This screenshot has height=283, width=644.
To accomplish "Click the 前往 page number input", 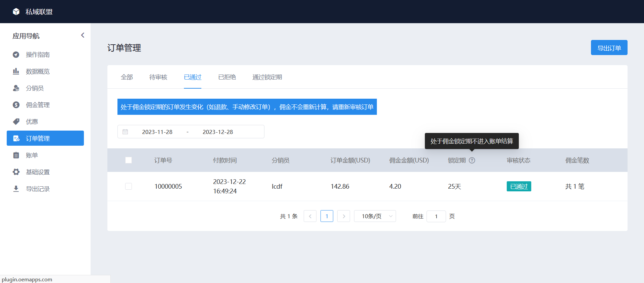I will [x=436, y=216].
